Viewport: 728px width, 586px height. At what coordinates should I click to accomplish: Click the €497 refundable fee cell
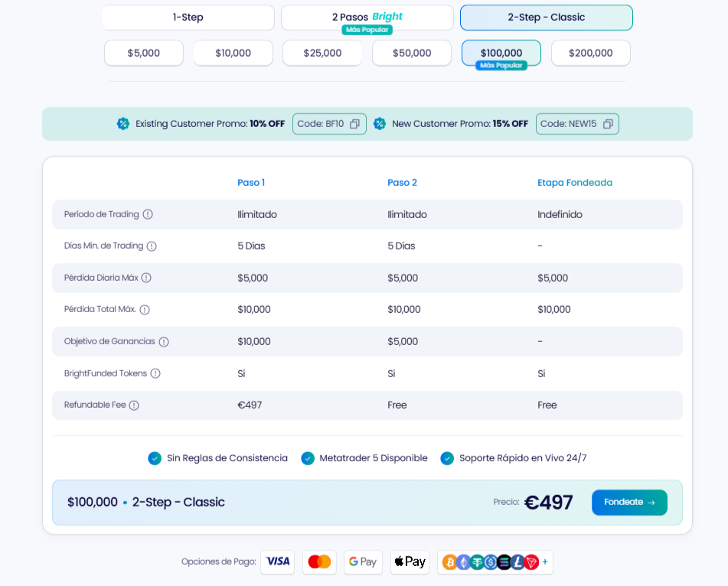250,405
